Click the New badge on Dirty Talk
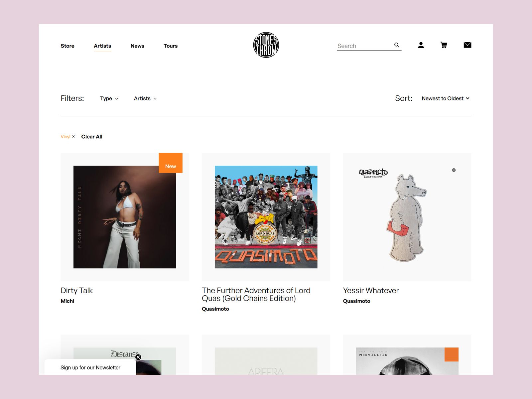This screenshot has height=399, width=532. tap(171, 163)
